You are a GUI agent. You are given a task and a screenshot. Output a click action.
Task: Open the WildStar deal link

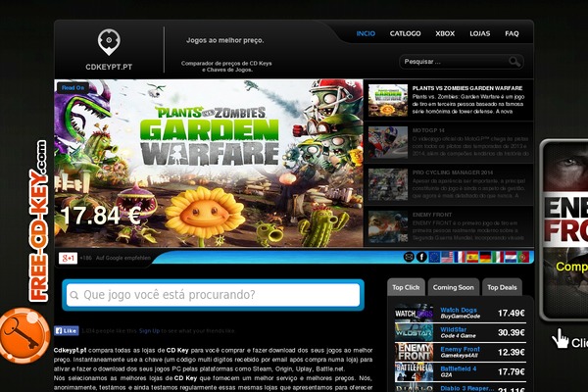pyautogui.click(x=454, y=329)
